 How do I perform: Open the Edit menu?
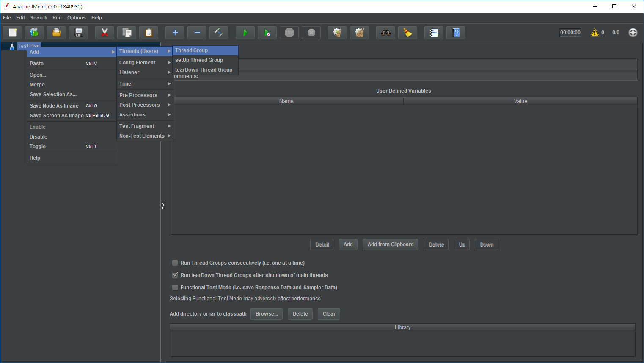(20, 18)
